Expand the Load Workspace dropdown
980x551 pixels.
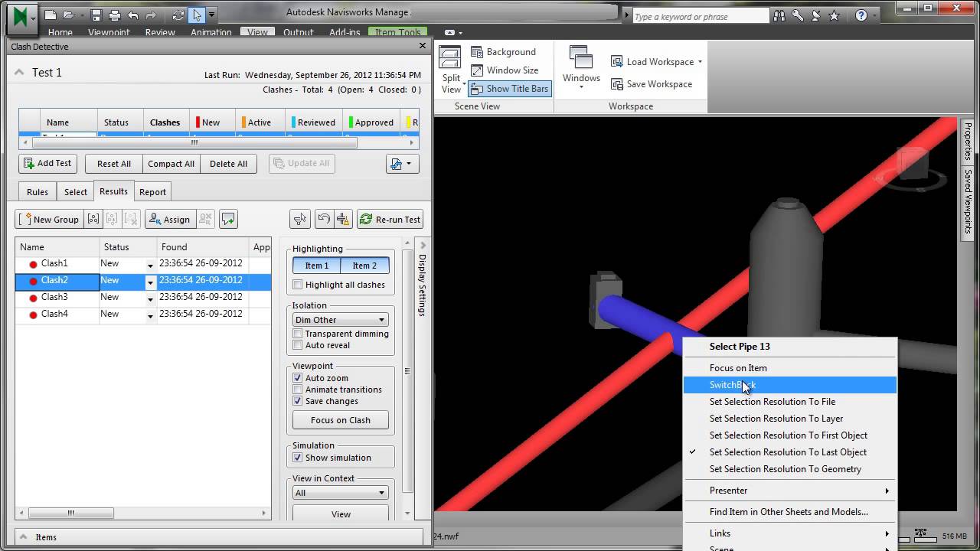pyautogui.click(x=700, y=62)
